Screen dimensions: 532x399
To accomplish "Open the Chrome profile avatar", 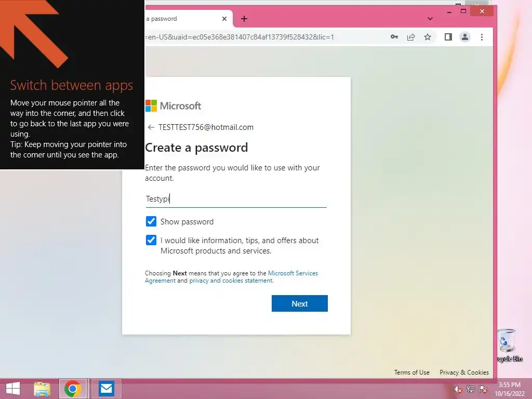I will (x=465, y=37).
